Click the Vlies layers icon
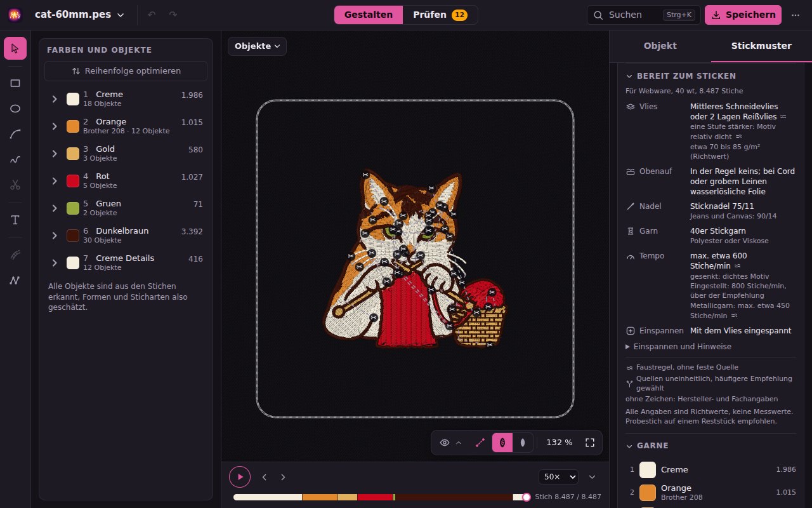This screenshot has height=508, width=812. coord(631,107)
